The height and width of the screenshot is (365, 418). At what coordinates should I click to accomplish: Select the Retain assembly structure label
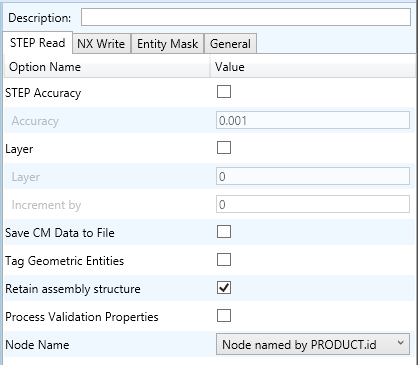(73, 289)
